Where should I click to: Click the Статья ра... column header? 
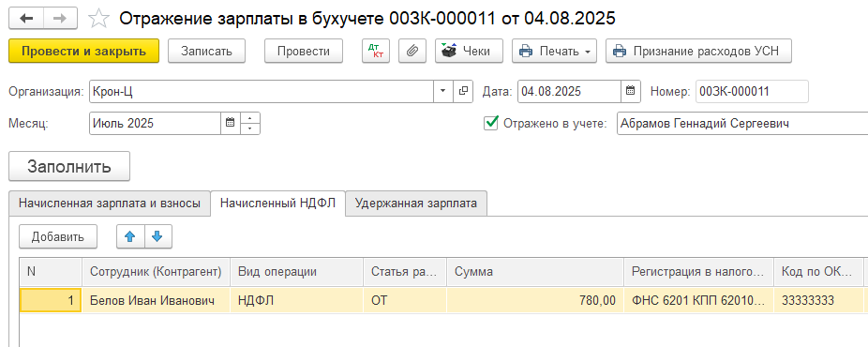click(405, 272)
